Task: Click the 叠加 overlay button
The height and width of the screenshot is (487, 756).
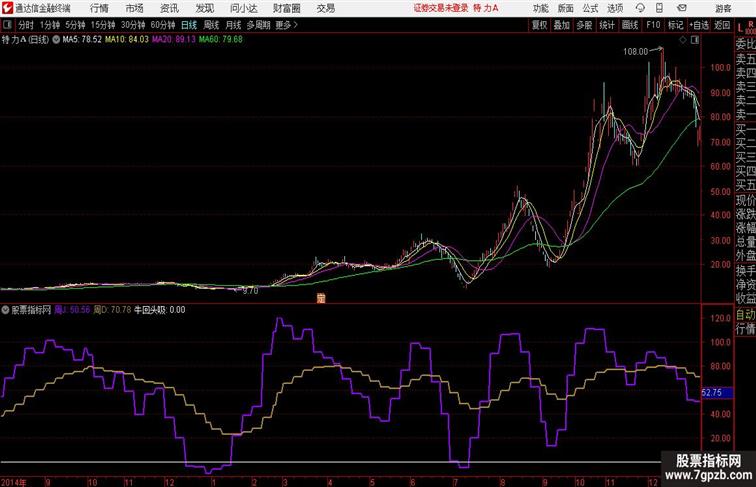Action: [x=561, y=25]
